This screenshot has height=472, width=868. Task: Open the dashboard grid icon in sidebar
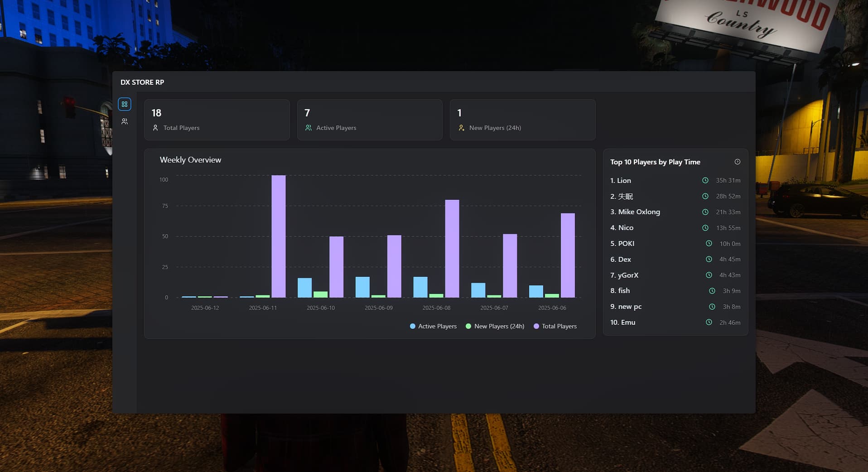[x=125, y=104]
